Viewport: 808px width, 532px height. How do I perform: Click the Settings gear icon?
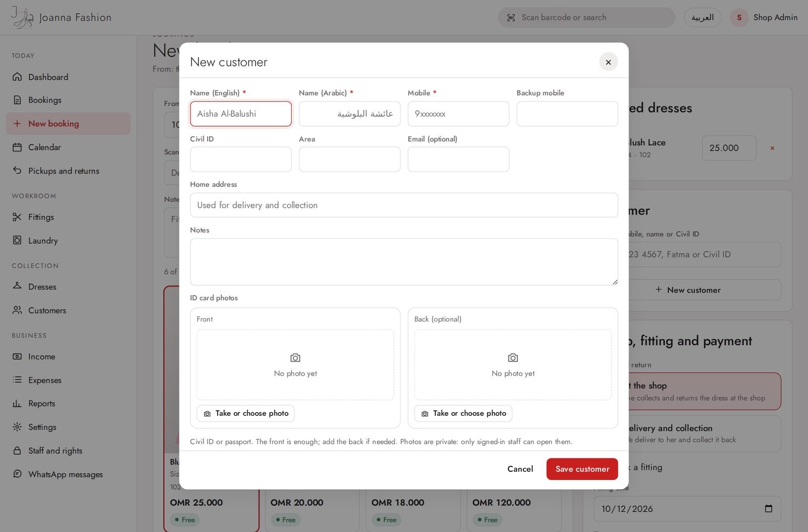coord(17,427)
